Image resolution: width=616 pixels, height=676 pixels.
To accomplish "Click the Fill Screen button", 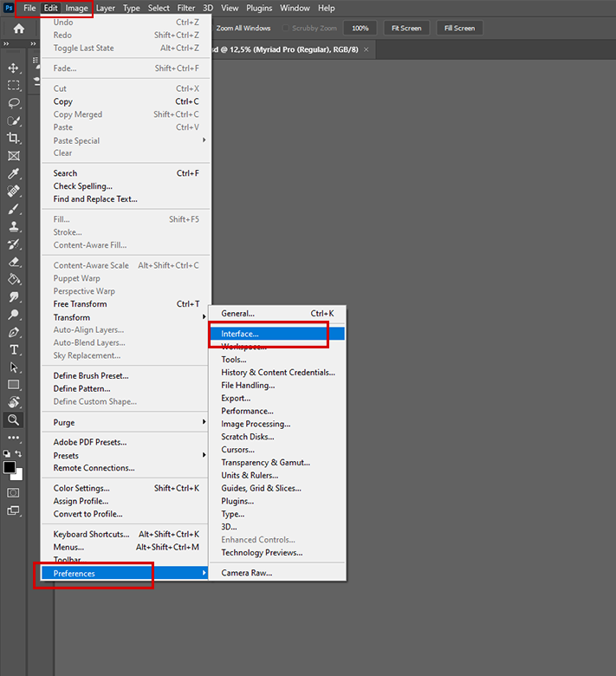I will point(459,28).
